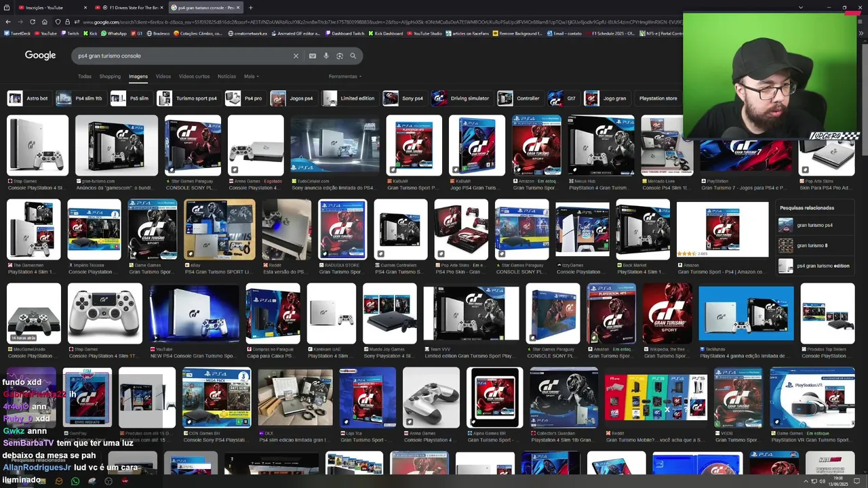
Task: Filter by the Controller chip
Action: click(x=520, y=98)
